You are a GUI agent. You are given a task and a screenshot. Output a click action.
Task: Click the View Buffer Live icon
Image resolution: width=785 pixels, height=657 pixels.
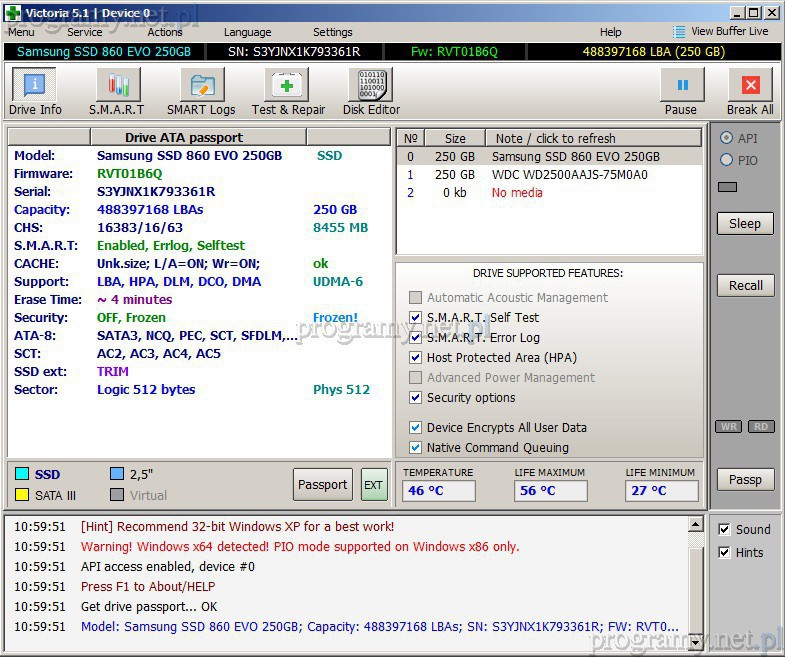(x=680, y=32)
